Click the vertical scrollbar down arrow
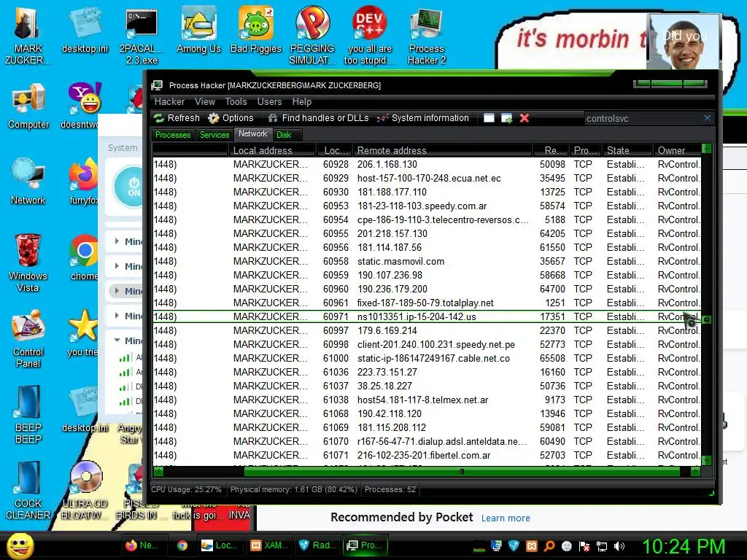This screenshot has width=747, height=560. [x=706, y=461]
